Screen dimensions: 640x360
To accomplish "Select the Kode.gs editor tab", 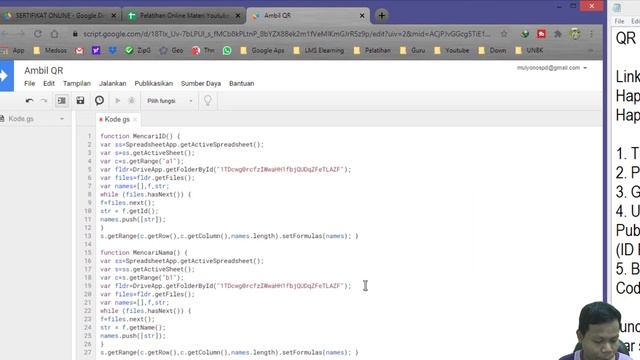I will click(x=116, y=119).
